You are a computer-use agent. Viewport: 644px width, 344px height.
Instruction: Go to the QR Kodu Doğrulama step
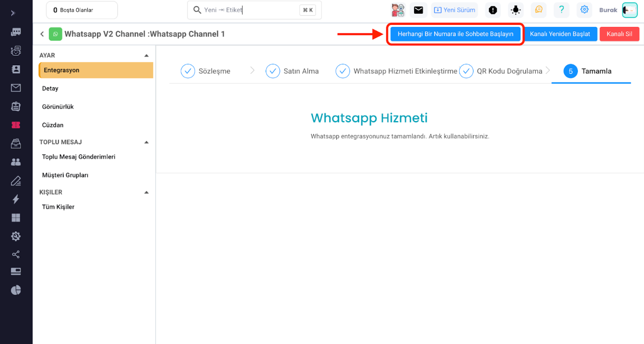[501, 71]
